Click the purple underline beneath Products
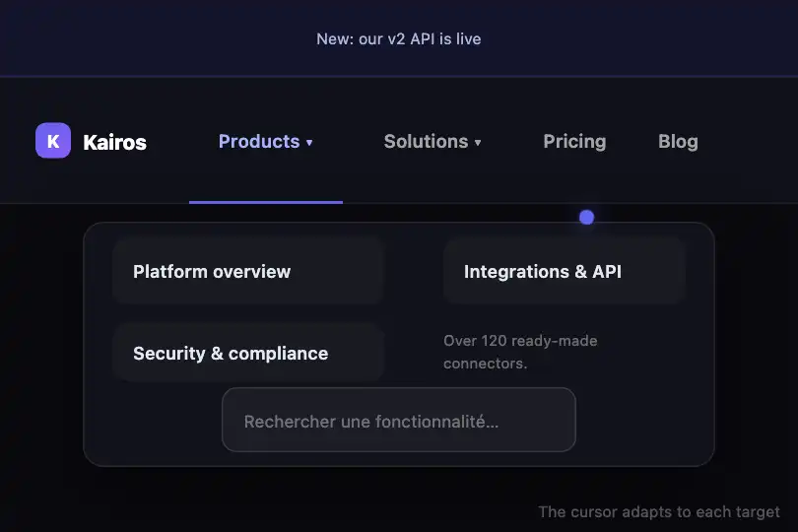 pyautogui.click(x=266, y=202)
